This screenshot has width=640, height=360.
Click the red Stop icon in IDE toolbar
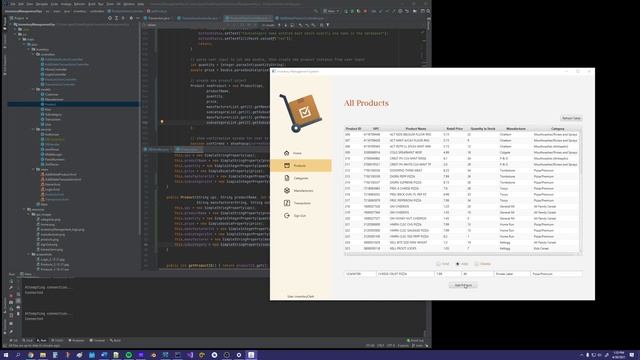pyautogui.click(x=365, y=11)
